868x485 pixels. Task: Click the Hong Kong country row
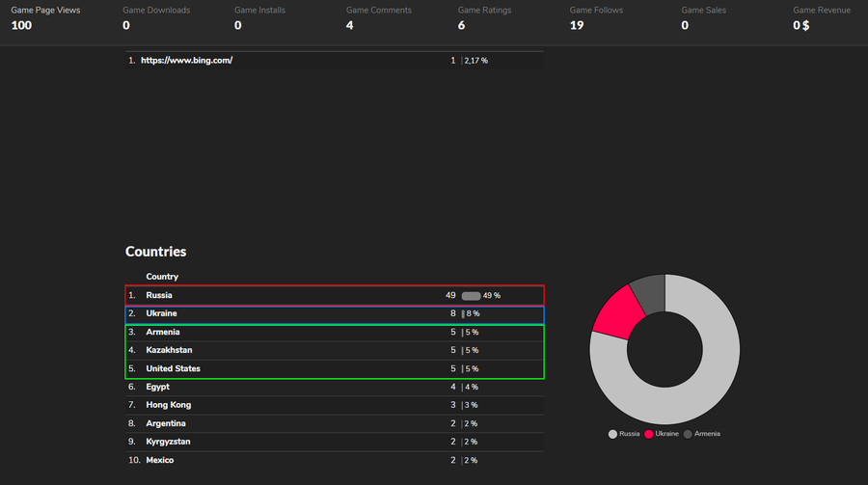coord(335,405)
